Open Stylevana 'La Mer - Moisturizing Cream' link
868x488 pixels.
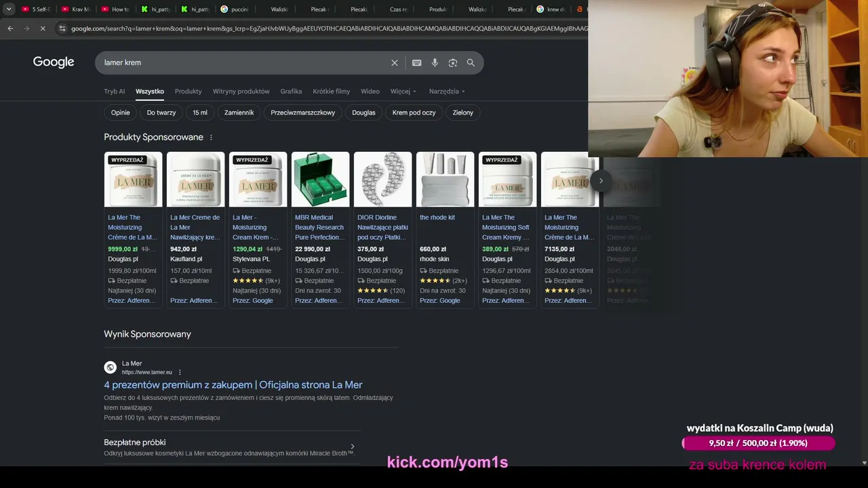point(256,228)
